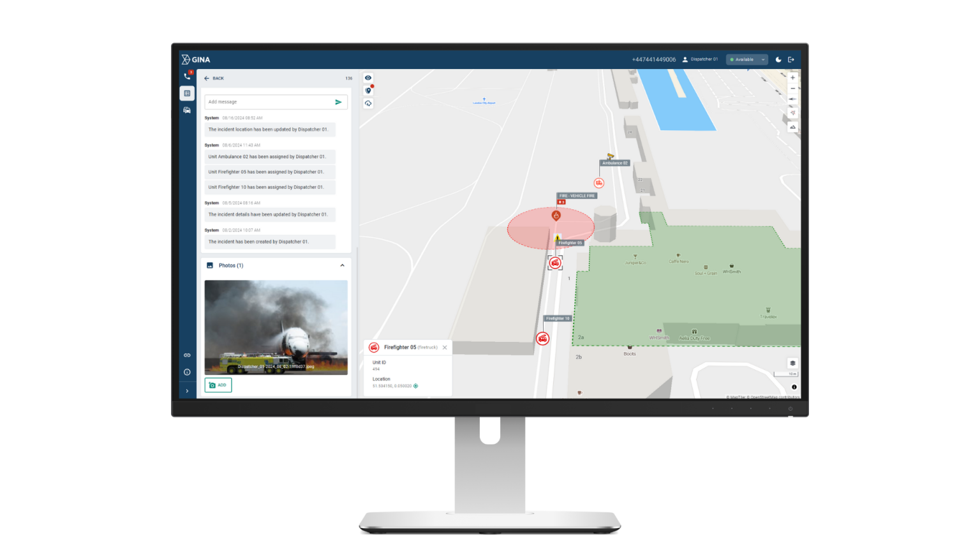Select the vehicles icon in the left sidebar
The image size is (980, 551).
(x=187, y=110)
